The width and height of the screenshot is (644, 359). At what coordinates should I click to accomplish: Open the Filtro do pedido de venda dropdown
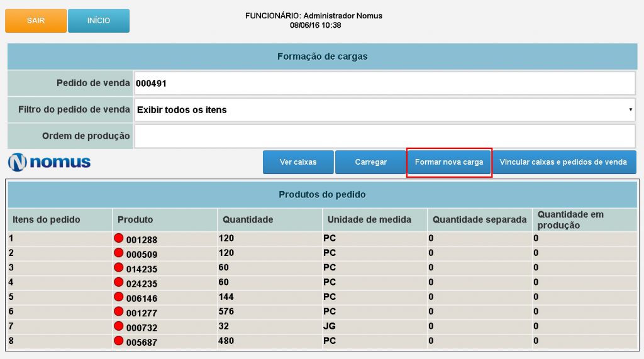[384, 109]
